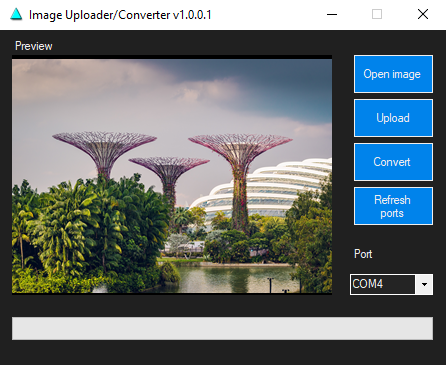Select the COM4 port field

click(391, 284)
